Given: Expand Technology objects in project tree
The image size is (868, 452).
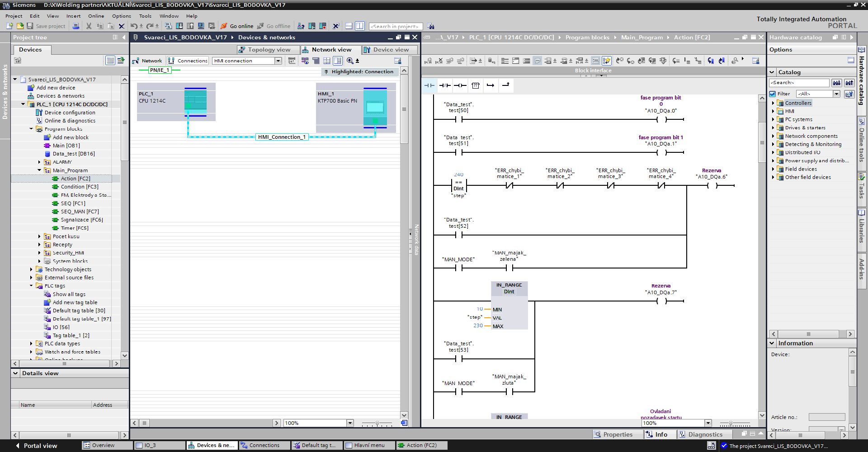Looking at the screenshot, I should pyautogui.click(x=31, y=269).
